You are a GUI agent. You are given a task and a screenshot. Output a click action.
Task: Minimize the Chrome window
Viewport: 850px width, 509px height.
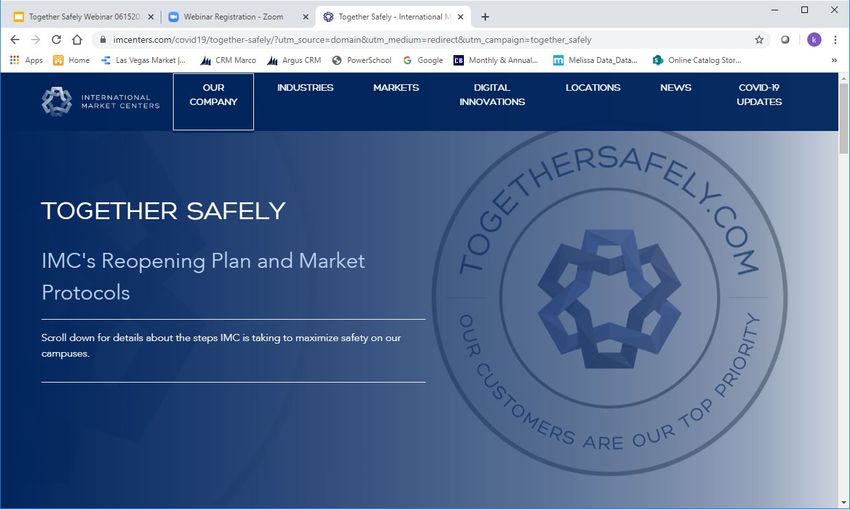(775, 10)
